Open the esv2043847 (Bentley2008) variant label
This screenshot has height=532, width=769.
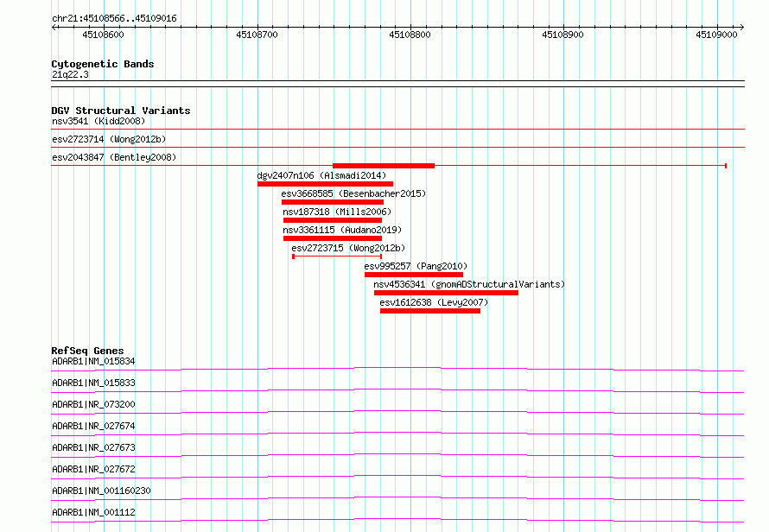tap(114, 157)
